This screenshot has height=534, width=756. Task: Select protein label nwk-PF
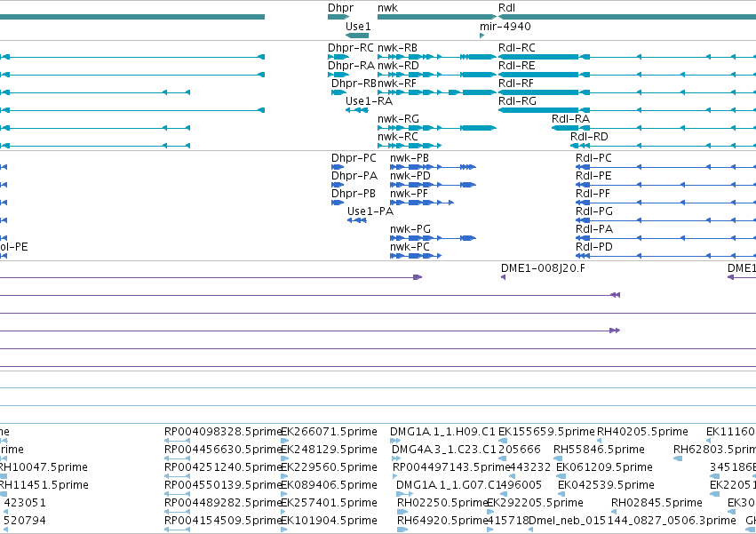pyautogui.click(x=409, y=194)
